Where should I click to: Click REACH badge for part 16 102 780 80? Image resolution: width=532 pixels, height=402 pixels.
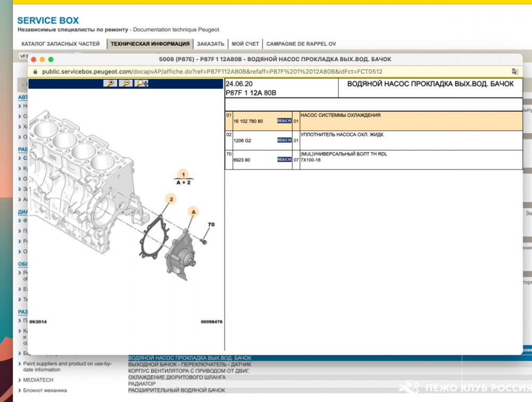(284, 121)
